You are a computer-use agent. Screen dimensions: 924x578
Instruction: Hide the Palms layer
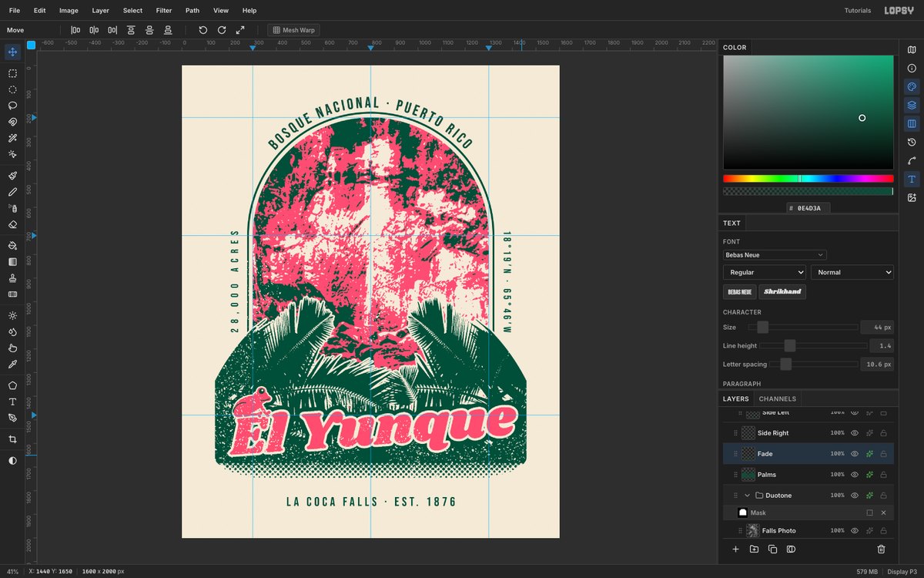pyautogui.click(x=855, y=475)
